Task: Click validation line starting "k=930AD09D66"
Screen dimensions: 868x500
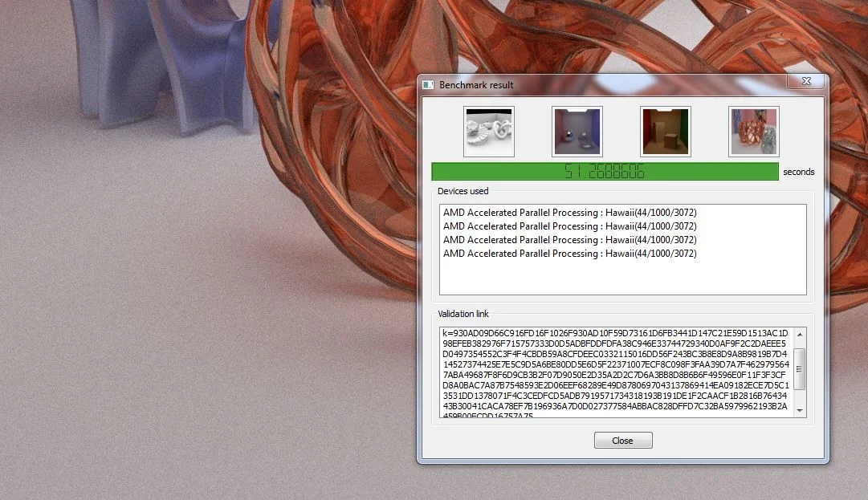Action: click(x=615, y=334)
